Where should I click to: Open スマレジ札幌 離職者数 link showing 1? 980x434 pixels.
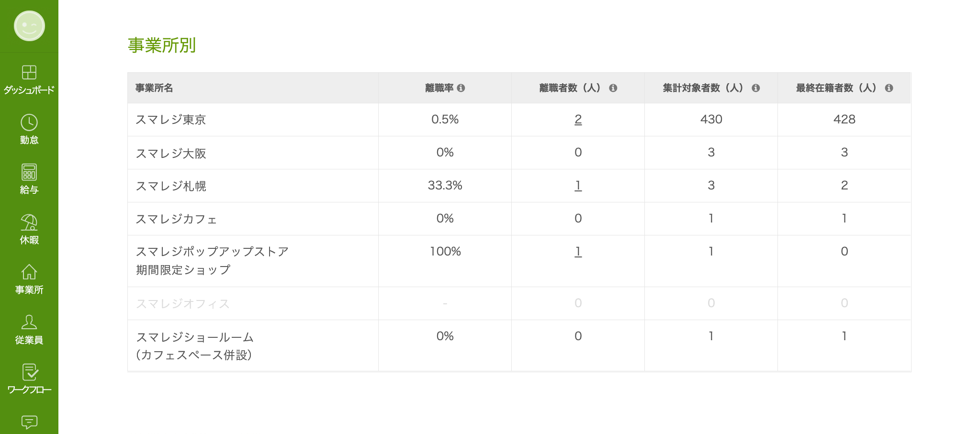pos(578,186)
